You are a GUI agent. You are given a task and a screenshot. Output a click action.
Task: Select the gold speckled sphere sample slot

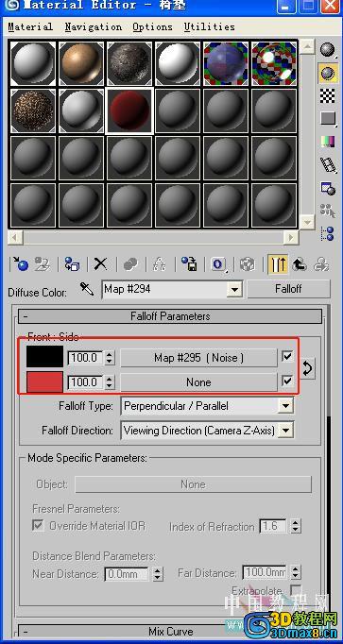tap(33, 110)
